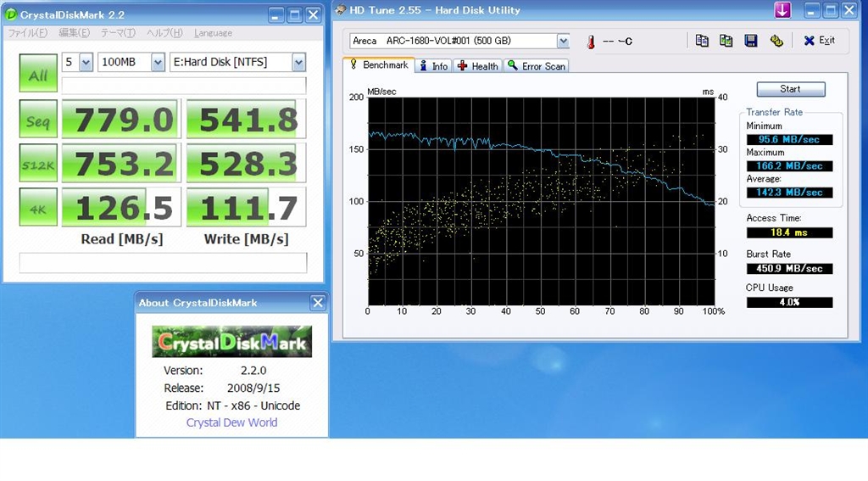Click the HD Tune title bar icon
The image size is (868, 481).
tap(341, 10)
